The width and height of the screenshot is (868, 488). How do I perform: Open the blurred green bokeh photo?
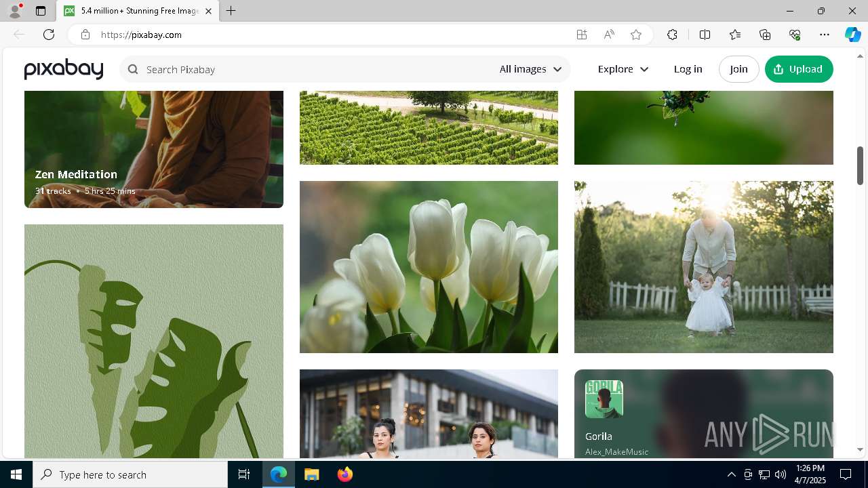[703, 127]
